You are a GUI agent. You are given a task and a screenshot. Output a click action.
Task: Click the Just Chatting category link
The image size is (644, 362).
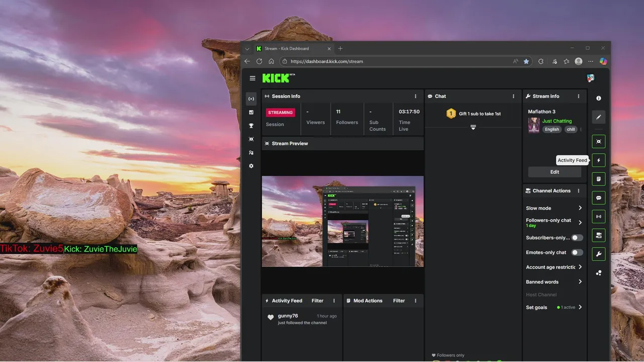(x=557, y=121)
